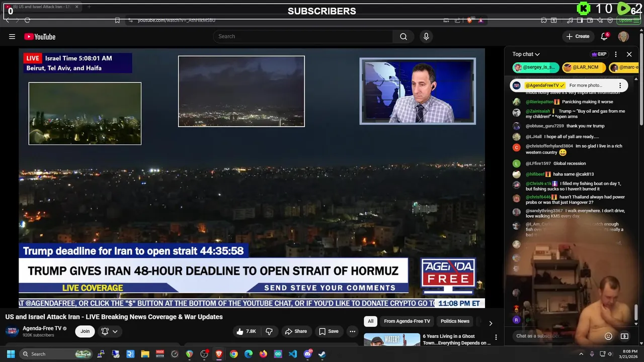Open Windows Start menu
644x362 pixels.
11,354
